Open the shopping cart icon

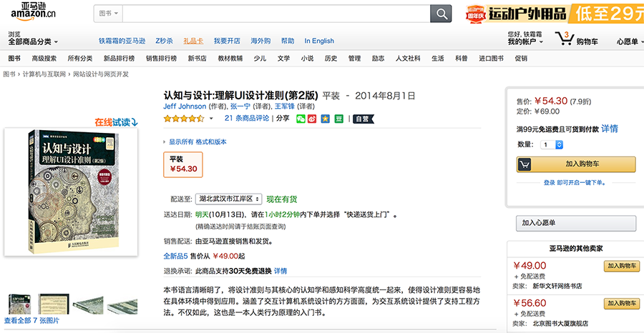565,39
